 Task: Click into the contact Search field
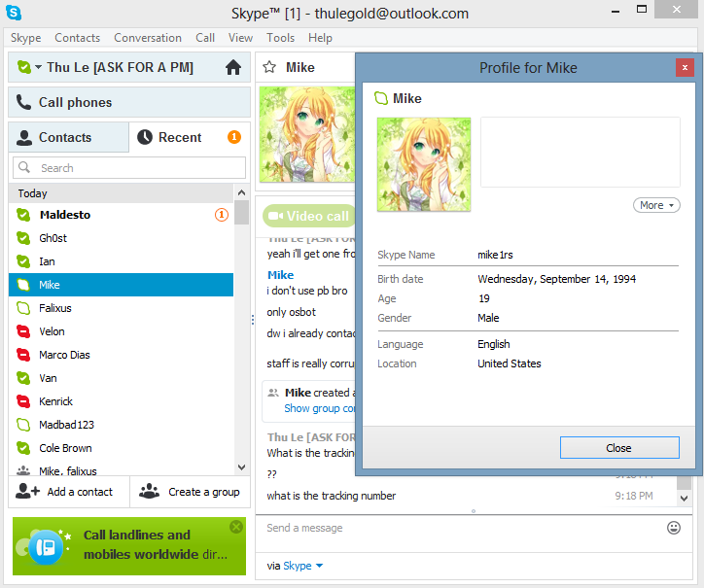pos(129,168)
